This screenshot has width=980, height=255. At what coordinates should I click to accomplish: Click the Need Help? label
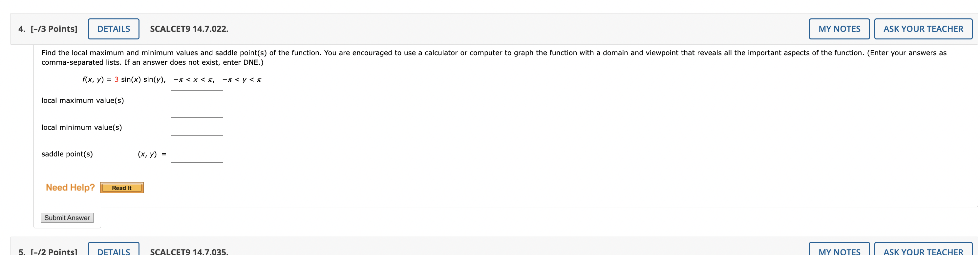[70, 187]
